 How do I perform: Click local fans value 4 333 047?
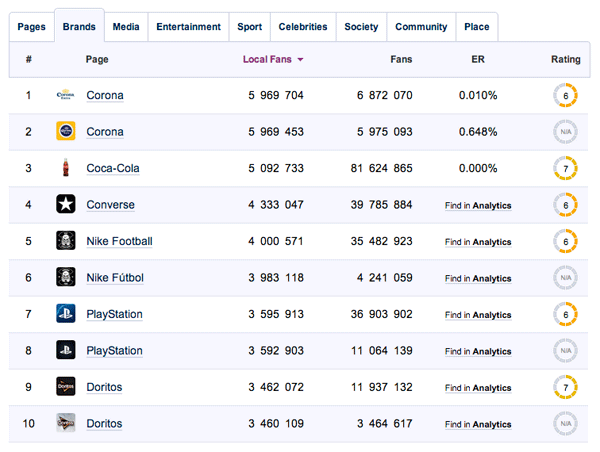[x=276, y=205]
